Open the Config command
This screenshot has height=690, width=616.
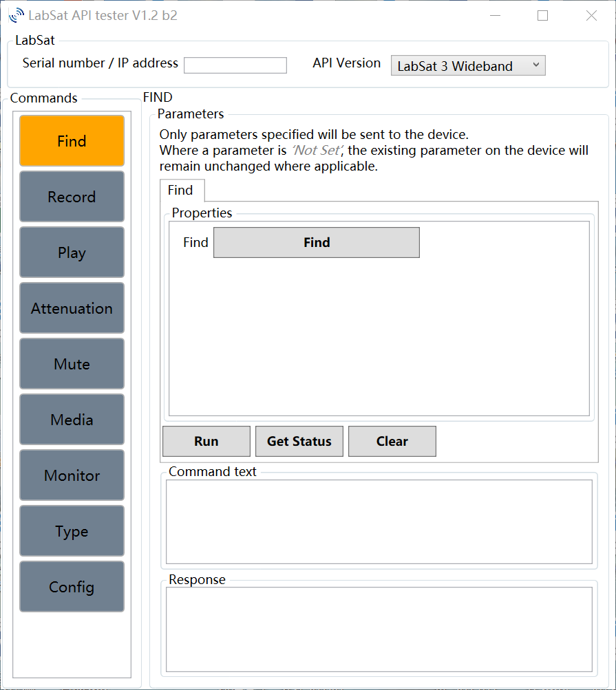(72, 587)
